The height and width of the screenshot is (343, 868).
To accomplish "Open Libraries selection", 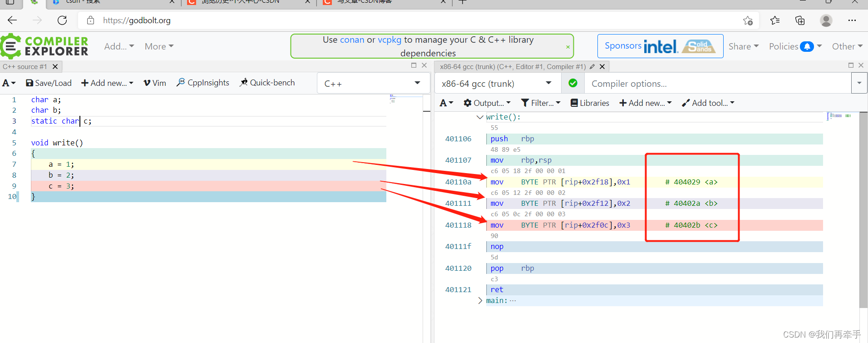I will click(590, 103).
